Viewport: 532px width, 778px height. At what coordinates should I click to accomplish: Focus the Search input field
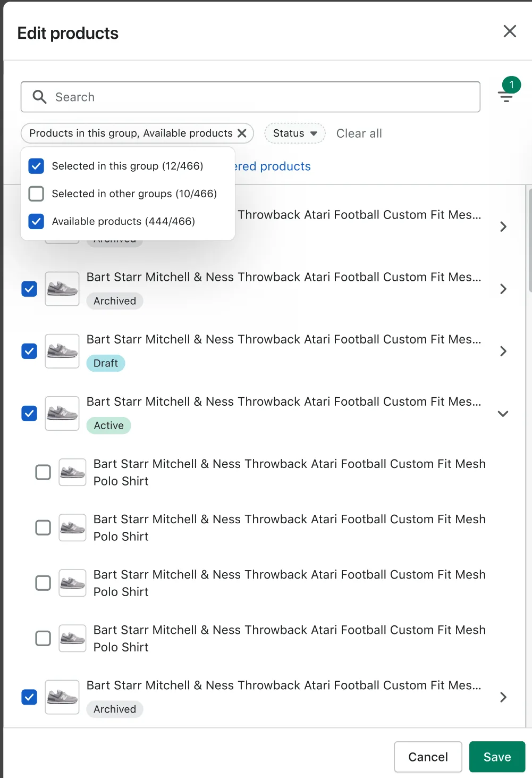[x=250, y=97]
